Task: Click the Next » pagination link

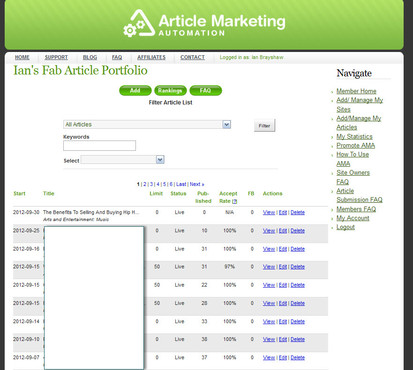Action: 197,184
